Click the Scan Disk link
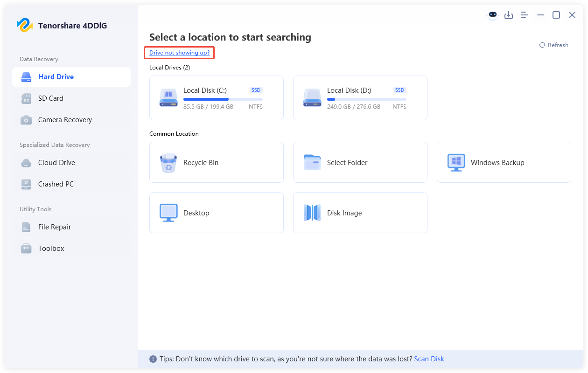The image size is (588, 373). click(x=429, y=359)
